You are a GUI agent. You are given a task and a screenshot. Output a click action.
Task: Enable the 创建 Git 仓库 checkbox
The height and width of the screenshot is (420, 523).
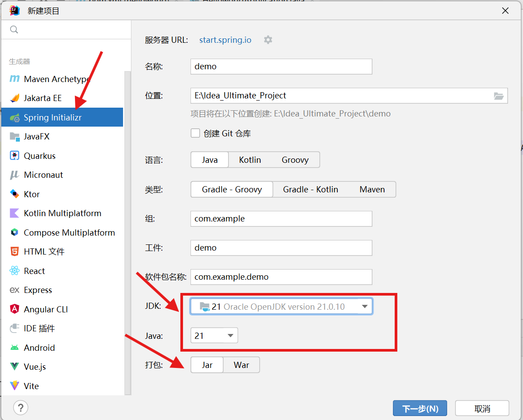click(x=195, y=133)
